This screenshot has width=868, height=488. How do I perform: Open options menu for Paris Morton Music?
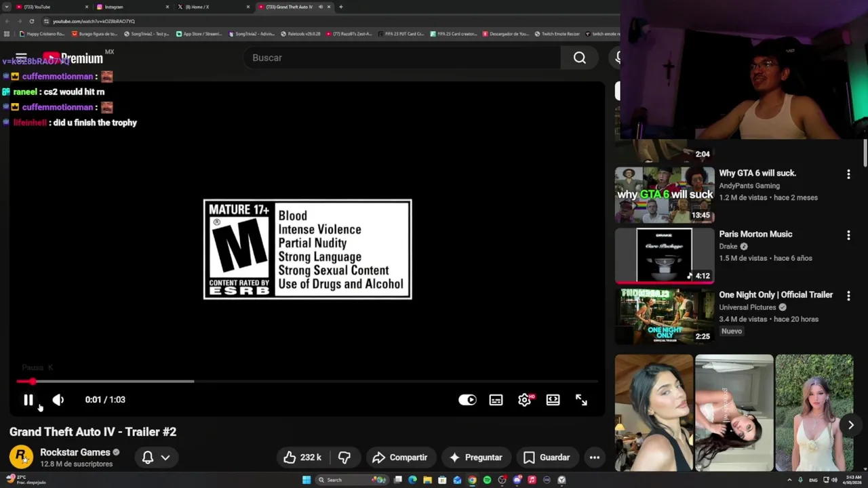[848, 235]
